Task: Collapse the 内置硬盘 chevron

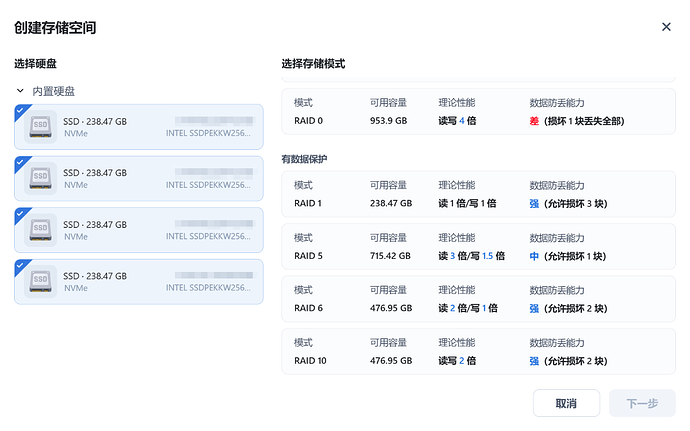Action: pos(21,91)
